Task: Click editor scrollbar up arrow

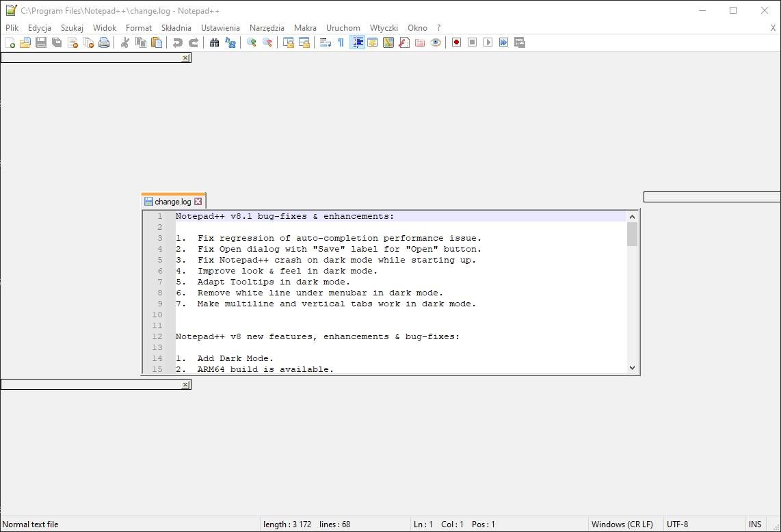Action: coord(632,217)
